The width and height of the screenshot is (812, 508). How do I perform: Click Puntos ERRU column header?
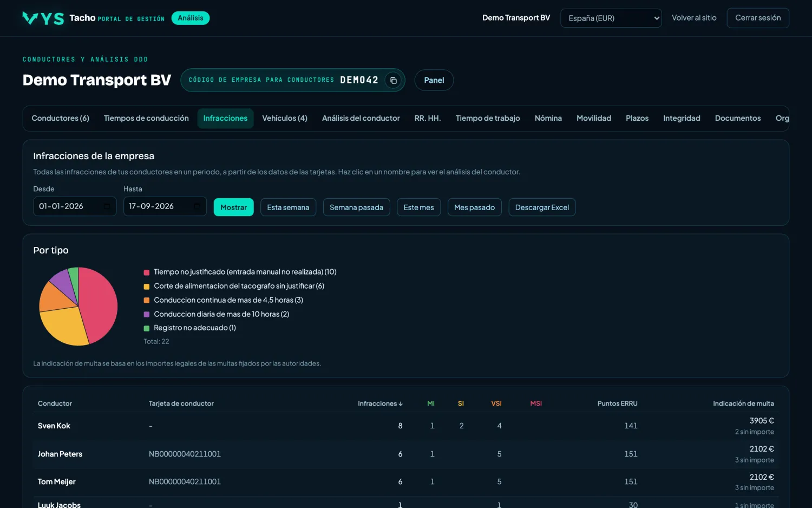click(617, 403)
